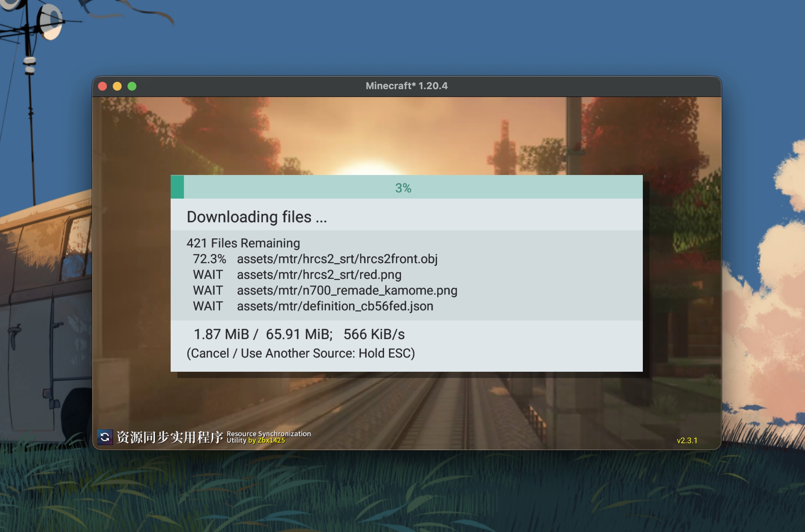
Task: Select the hrcs2_srt/red.png file row
Action: (319, 275)
